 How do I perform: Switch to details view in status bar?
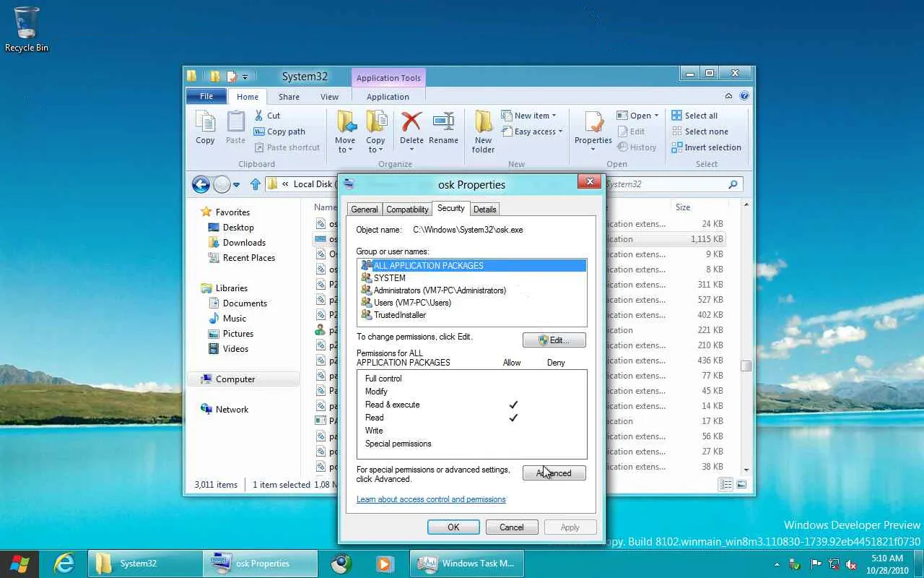pos(726,484)
